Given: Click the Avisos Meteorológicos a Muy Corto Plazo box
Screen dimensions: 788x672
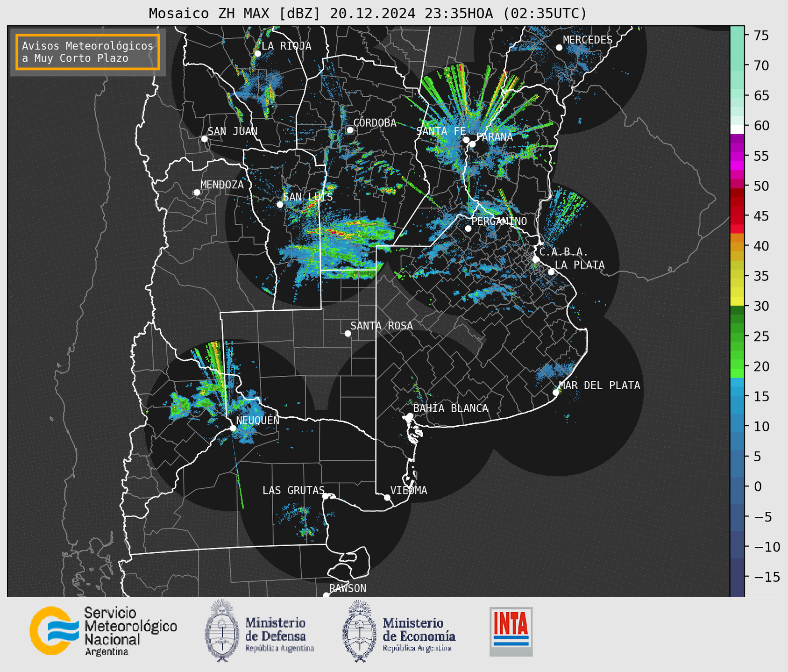Looking at the screenshot, I should 88,52.
